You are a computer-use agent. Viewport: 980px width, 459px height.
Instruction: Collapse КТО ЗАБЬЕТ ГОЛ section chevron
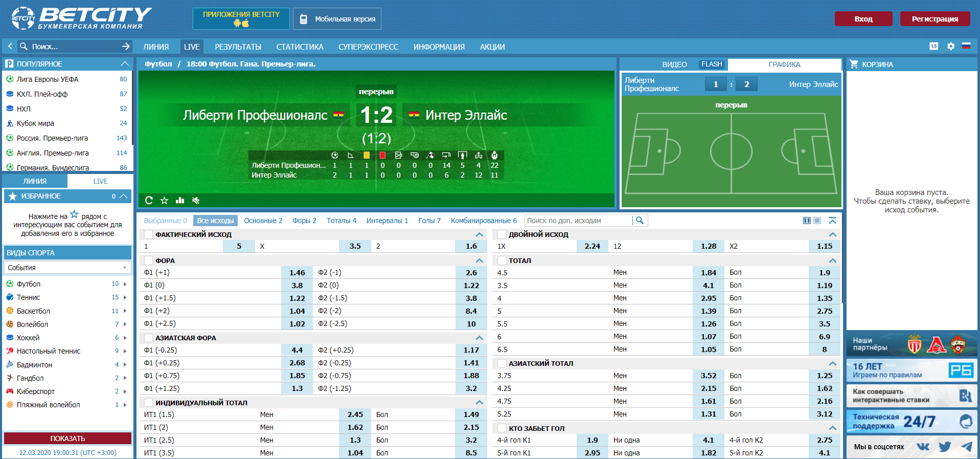pyautogui.click(x=833, y=428)
